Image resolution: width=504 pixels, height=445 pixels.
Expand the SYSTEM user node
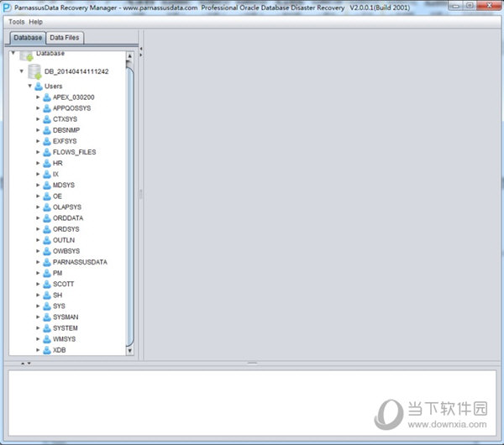click(38, 327)
